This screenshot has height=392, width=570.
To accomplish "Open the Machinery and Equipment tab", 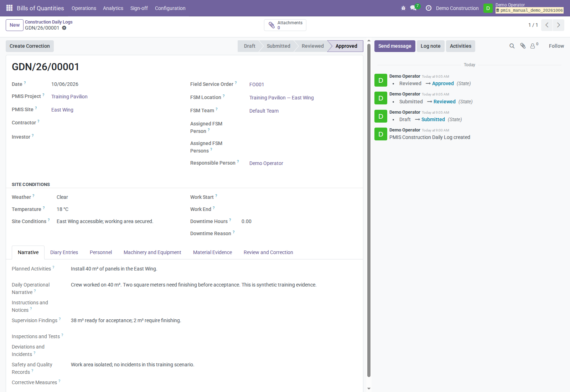I will (x=152, y=252).
